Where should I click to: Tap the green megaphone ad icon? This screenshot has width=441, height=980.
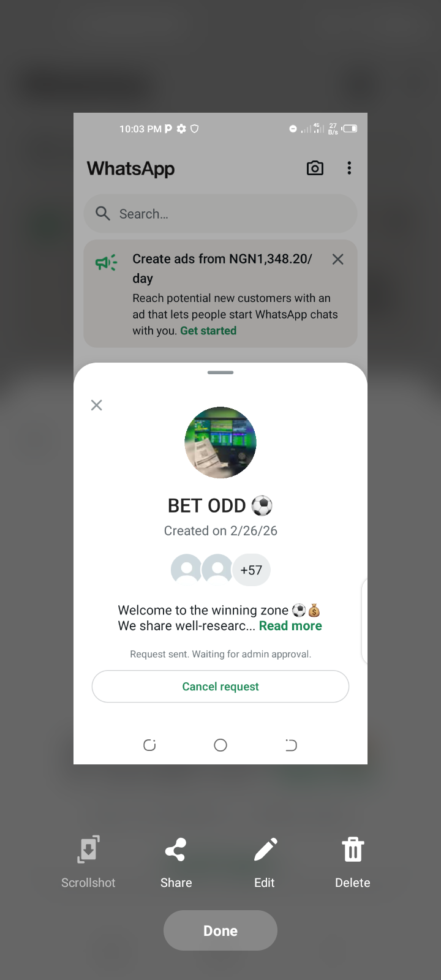click(106, 263)
